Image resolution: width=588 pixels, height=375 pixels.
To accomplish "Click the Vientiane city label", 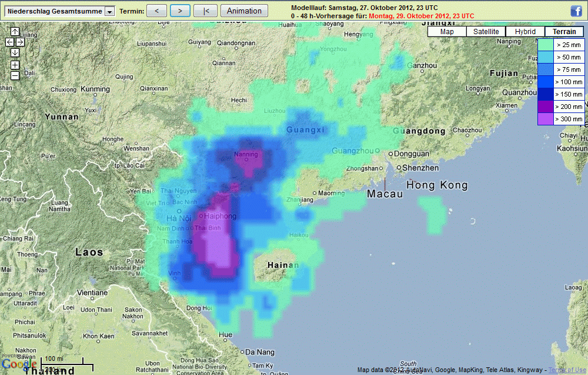I will tap(92, 293).
